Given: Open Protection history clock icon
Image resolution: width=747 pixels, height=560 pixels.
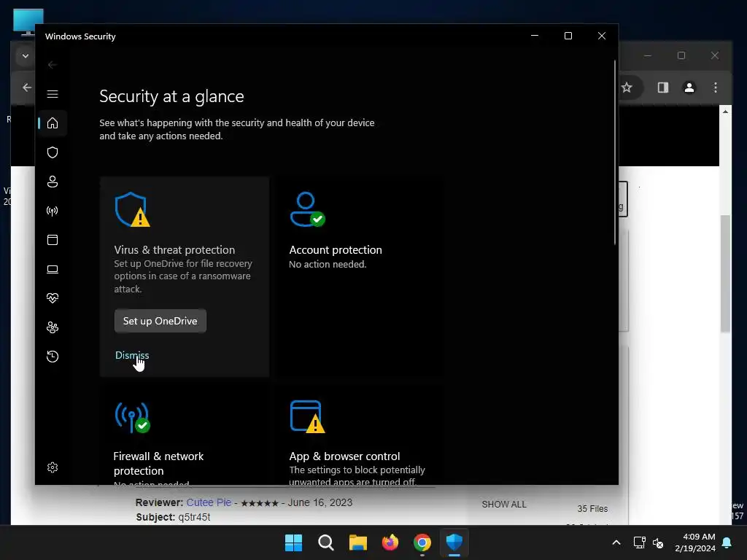Looking at the screenshot, I should click(x=53, y=357).
